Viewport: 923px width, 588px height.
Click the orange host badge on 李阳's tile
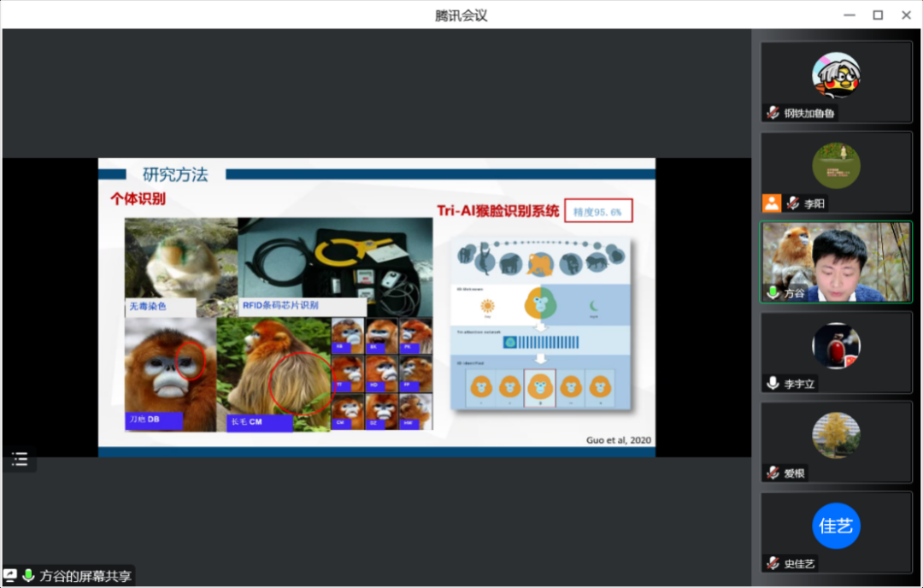coord(772,203)
